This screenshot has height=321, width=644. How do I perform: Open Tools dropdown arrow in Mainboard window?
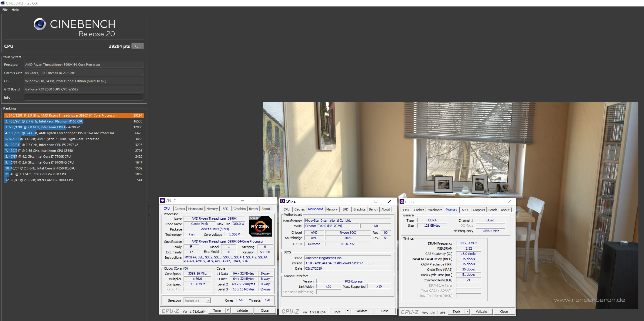[348, 311]
